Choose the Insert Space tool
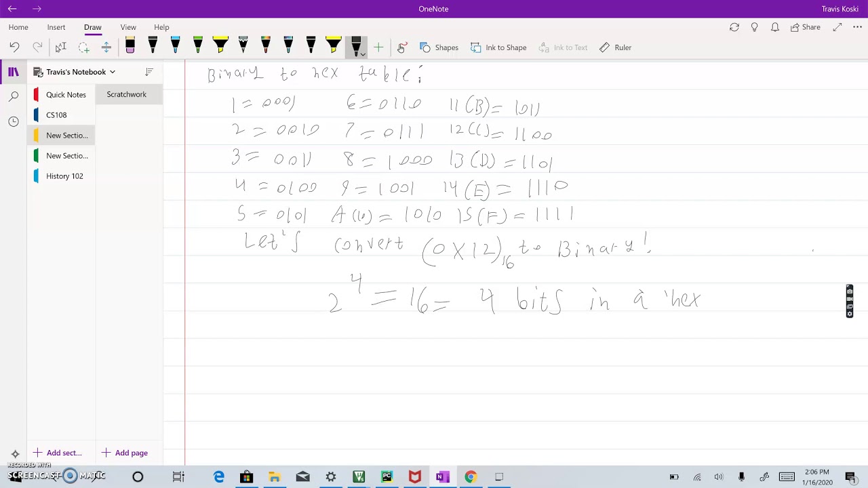The image size is (868, 488). [106, 47]
